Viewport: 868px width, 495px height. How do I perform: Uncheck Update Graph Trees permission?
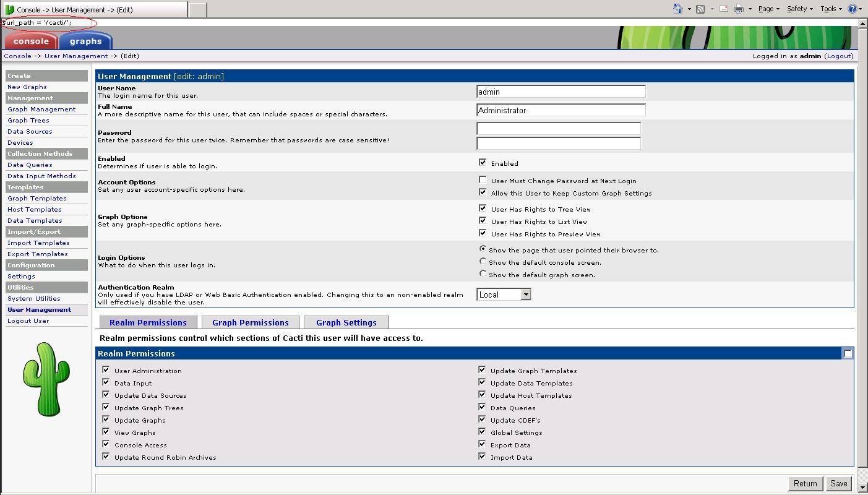point(106,407)
